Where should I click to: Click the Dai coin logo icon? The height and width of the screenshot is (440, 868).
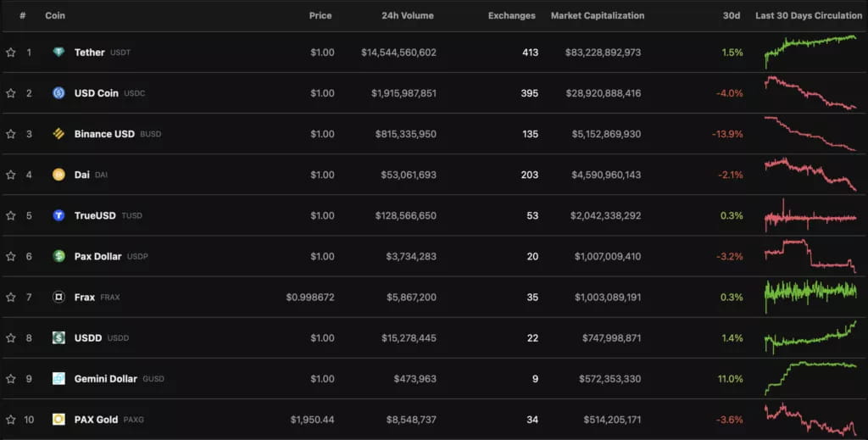click(58, 175)
